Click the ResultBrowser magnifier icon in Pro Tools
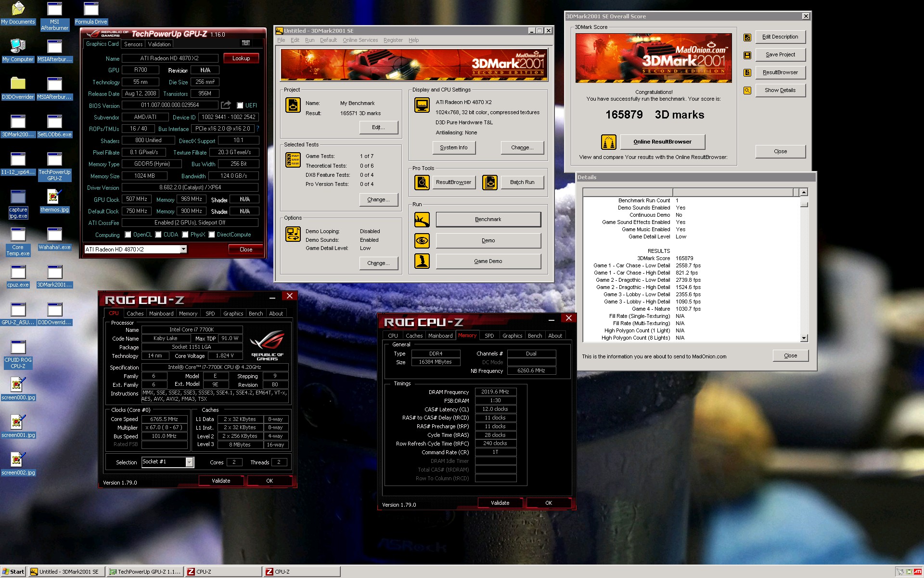The image size is (924, 578). (x=422, y=182)
